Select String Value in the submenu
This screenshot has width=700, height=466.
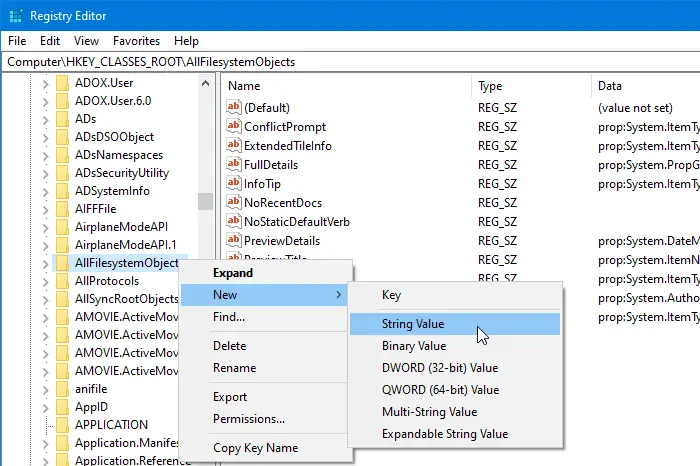click(x=455, y=324)
